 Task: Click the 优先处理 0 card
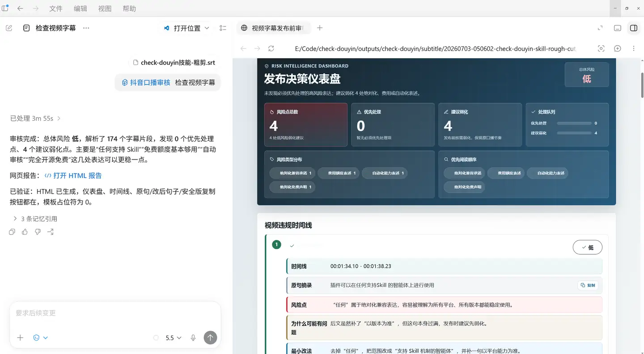pos(393,125)
